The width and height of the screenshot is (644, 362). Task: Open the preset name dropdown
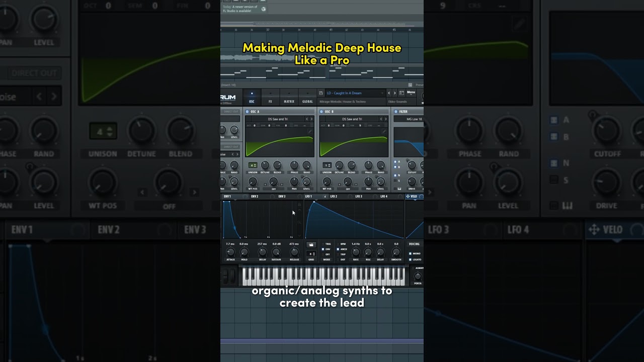point(355,93)
